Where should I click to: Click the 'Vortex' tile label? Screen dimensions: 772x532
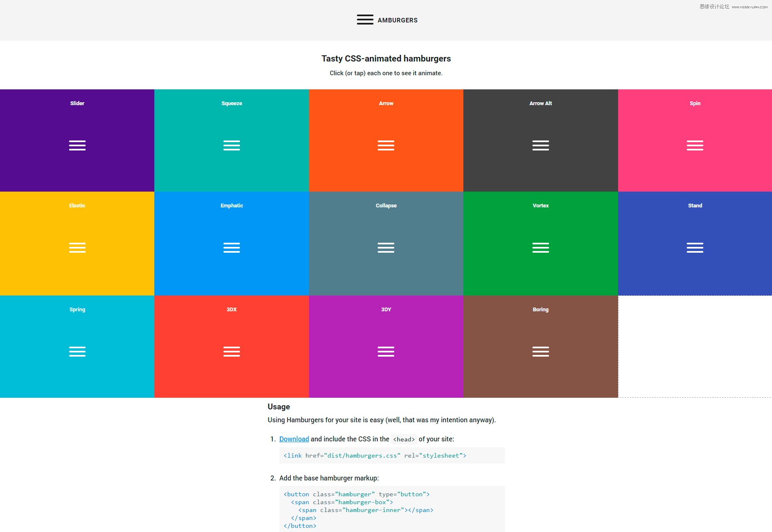point(541,205)
